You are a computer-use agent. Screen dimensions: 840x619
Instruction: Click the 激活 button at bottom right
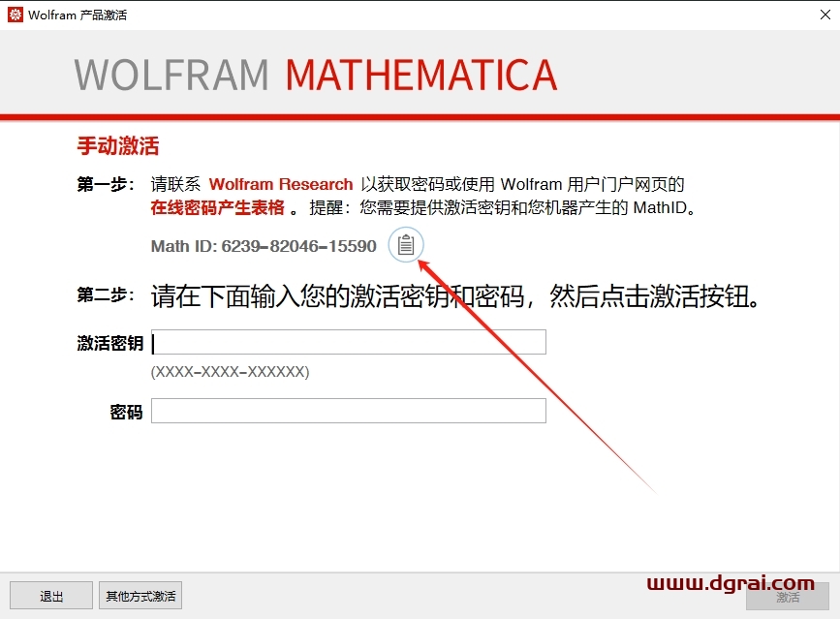[x=788, y=597]
